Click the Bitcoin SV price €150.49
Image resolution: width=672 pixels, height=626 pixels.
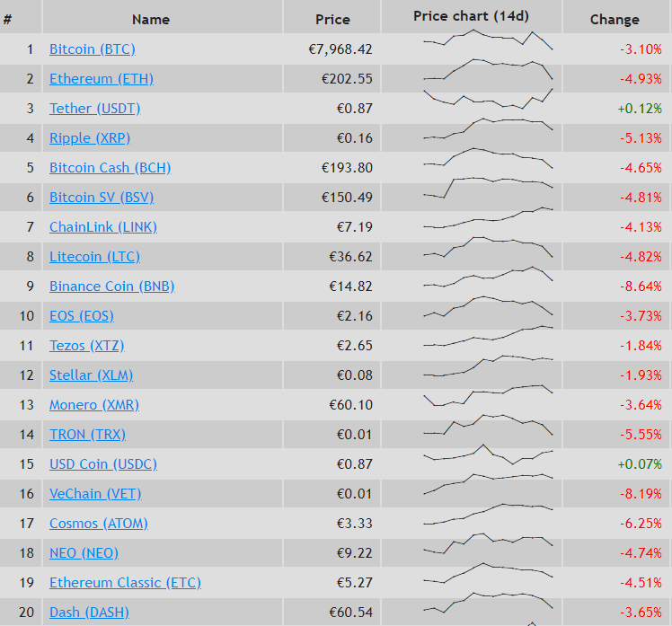coord(347,197)
